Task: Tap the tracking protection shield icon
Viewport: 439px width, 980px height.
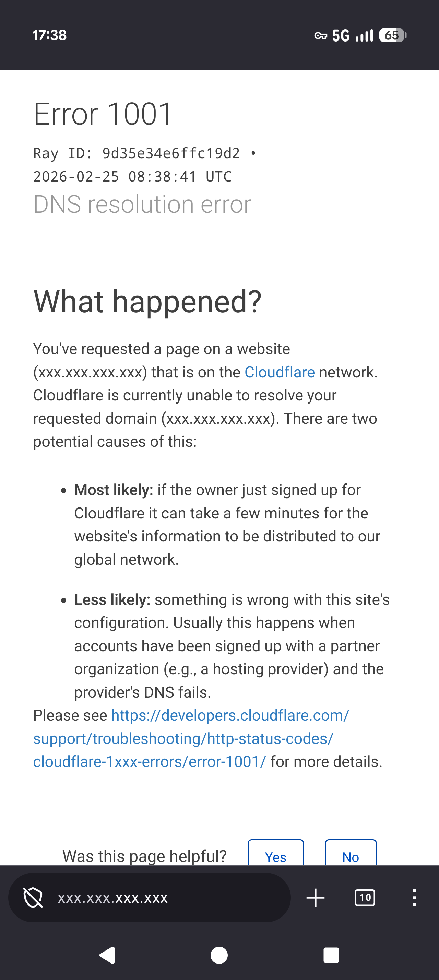Action: point(33,897)
